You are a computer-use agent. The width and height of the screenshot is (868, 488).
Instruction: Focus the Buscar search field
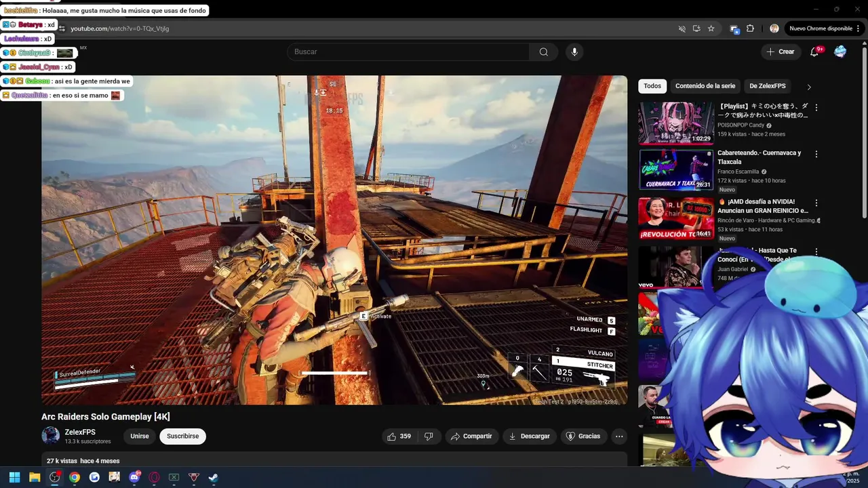tap(408, 52)
